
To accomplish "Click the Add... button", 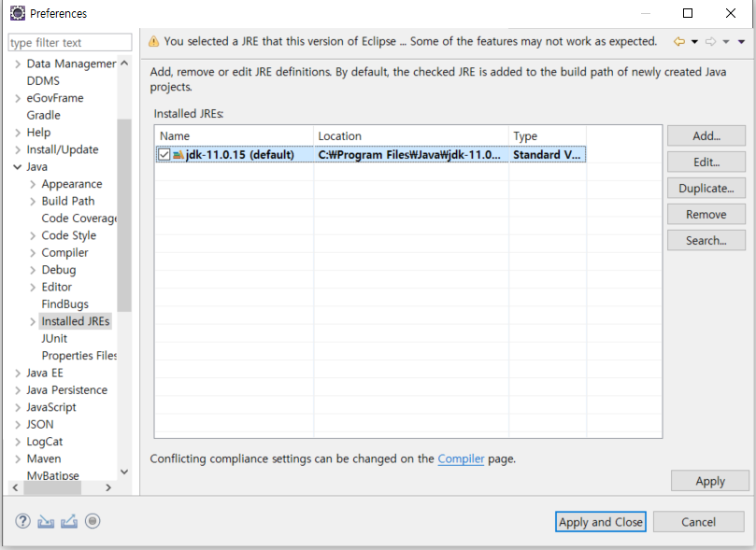I will tap(706, 135).
